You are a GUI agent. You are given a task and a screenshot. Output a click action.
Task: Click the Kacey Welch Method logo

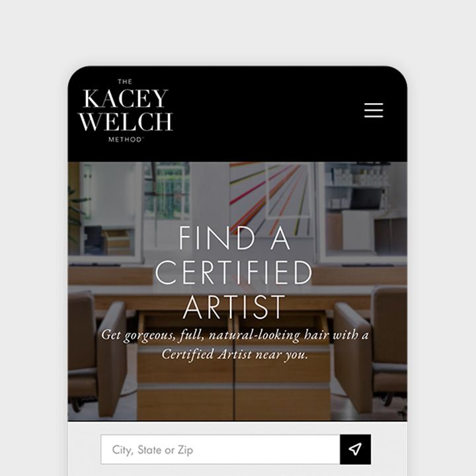[126, 110]
